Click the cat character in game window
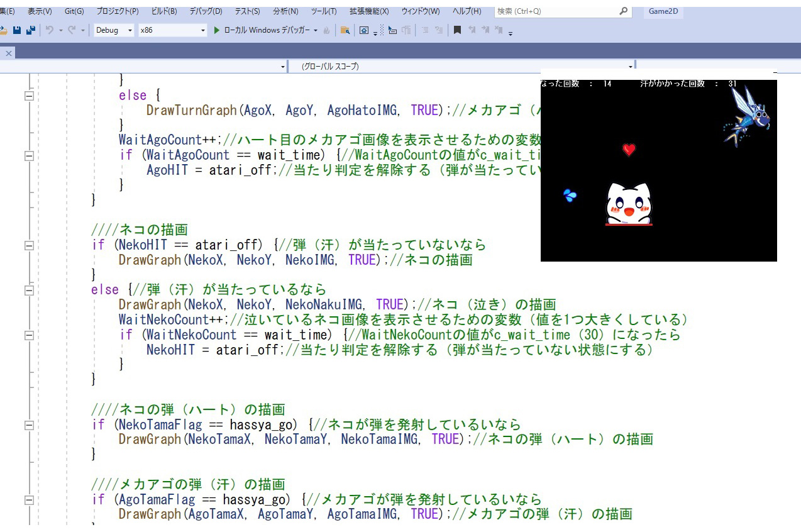The height and width of the screenshot is (532, 801). pyautogui.click(x=629, y=204)
